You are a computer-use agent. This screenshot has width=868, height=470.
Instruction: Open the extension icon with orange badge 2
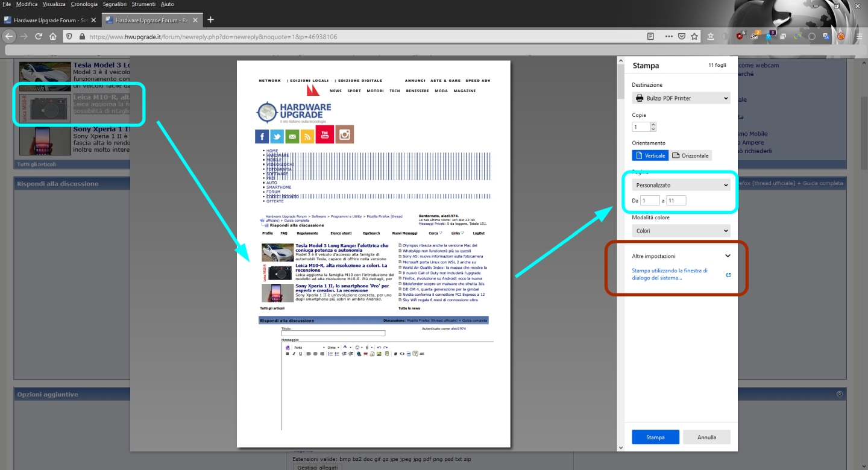[755, 36]
